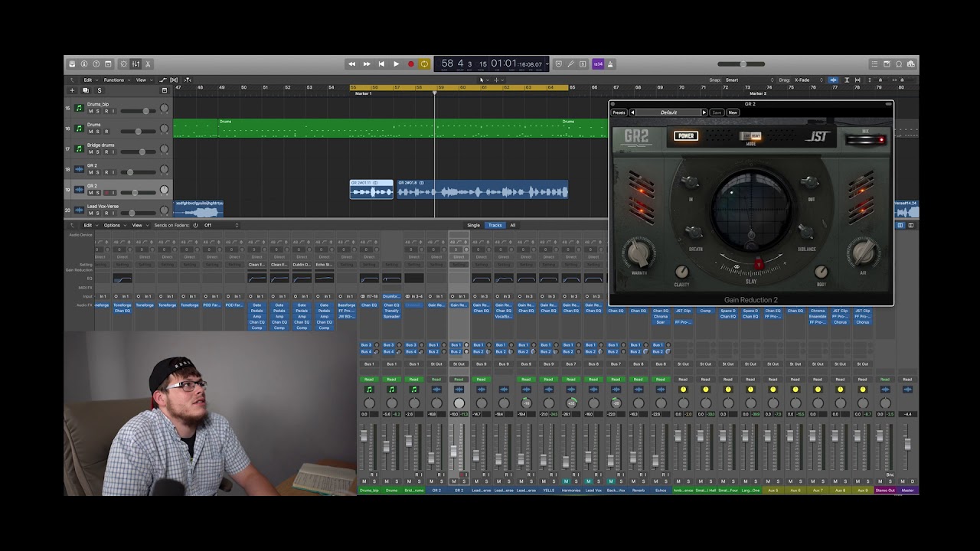Mute the Lead Vox-Verse track in the header

pos(90,213)
